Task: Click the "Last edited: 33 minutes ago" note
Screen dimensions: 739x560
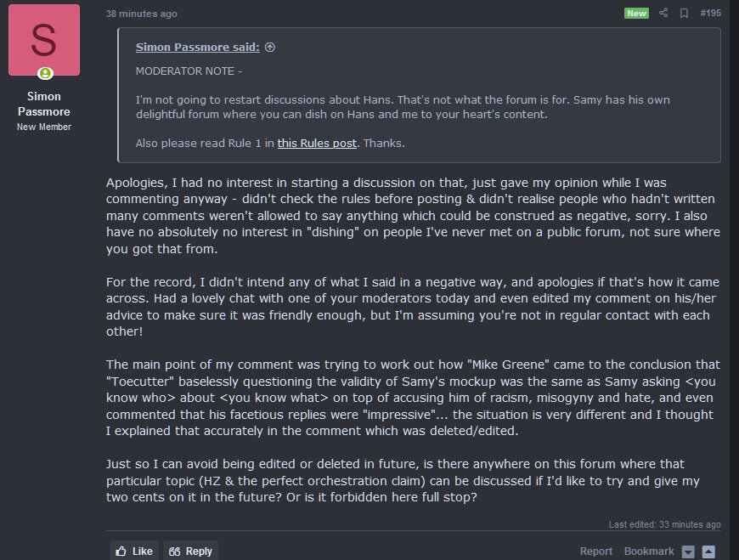Action: pos(664,524)
